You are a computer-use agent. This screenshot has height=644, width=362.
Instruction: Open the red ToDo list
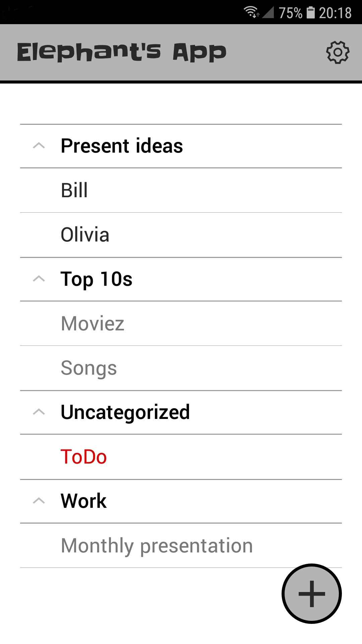[84, 457]
